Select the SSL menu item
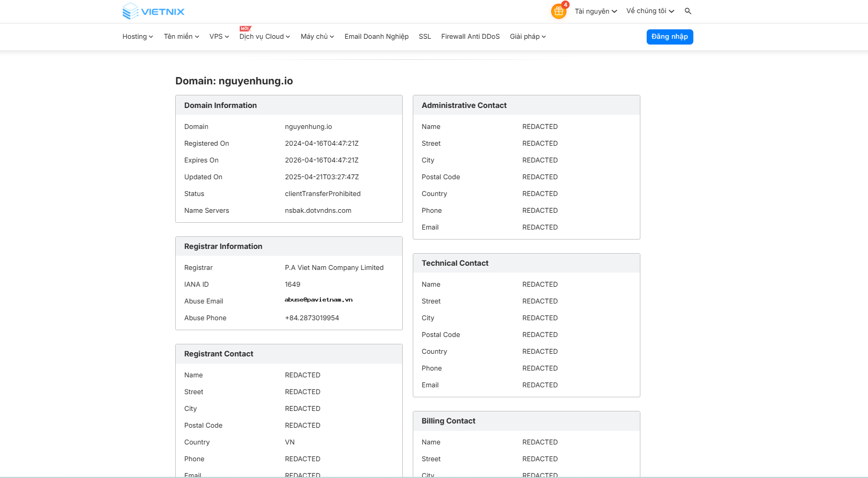 point(424,37)
